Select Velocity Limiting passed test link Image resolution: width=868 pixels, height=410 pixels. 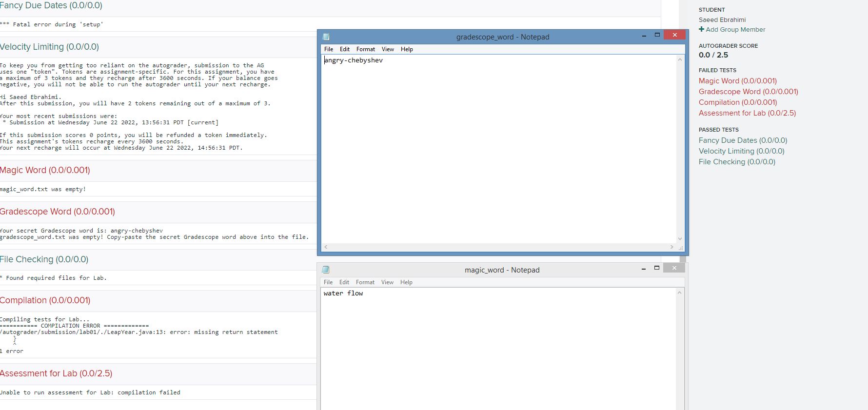pos(741,151)
